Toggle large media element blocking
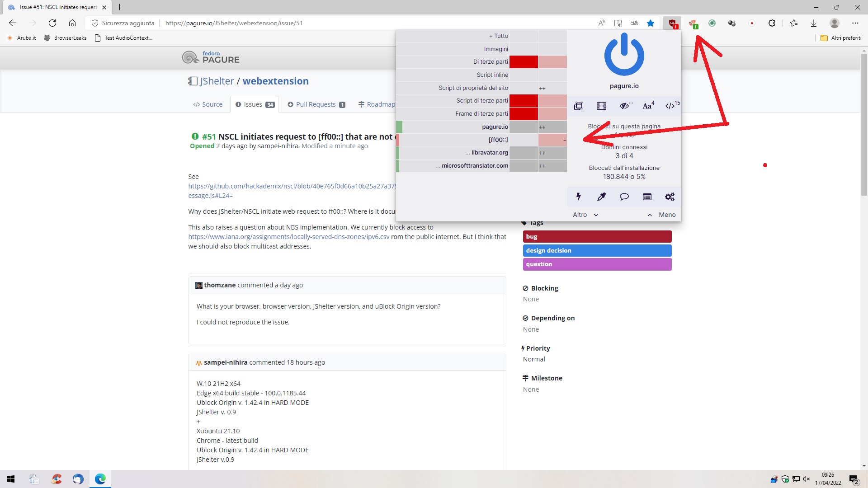868x488 pixels. point(601,106)
